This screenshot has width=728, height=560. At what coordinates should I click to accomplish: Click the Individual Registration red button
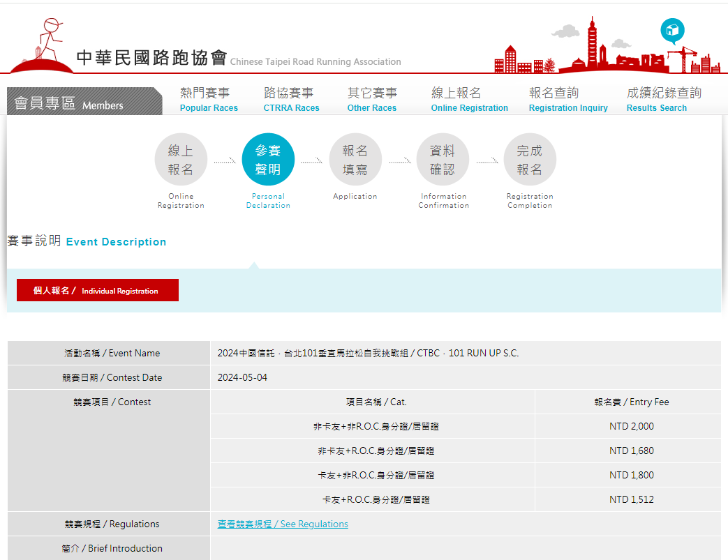tap(98, 290)
